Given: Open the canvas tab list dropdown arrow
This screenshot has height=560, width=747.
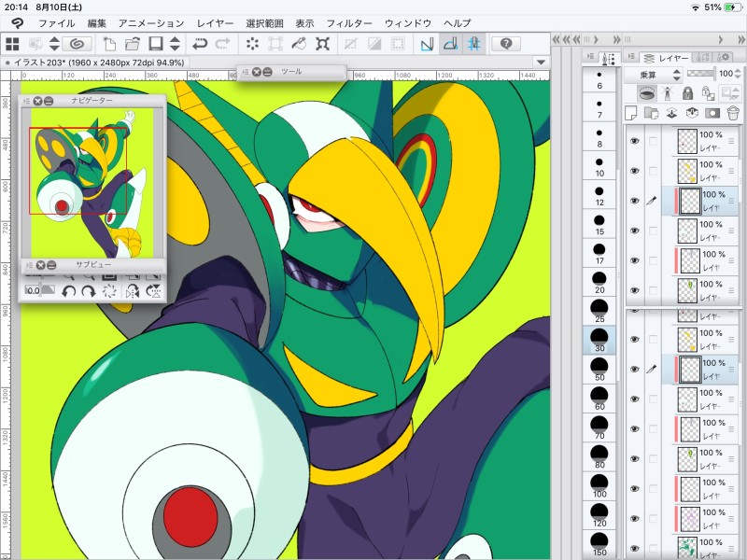Looking at the screenshot, I should tap(541, 62).
